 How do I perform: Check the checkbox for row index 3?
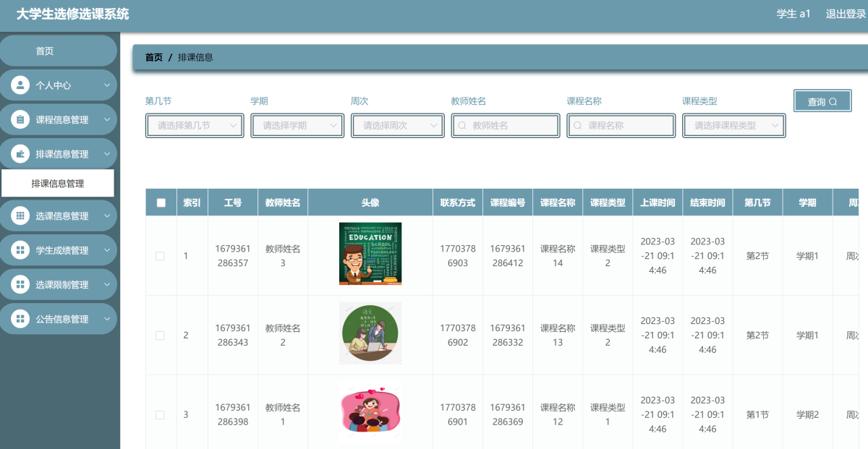(x=161, y=415)
